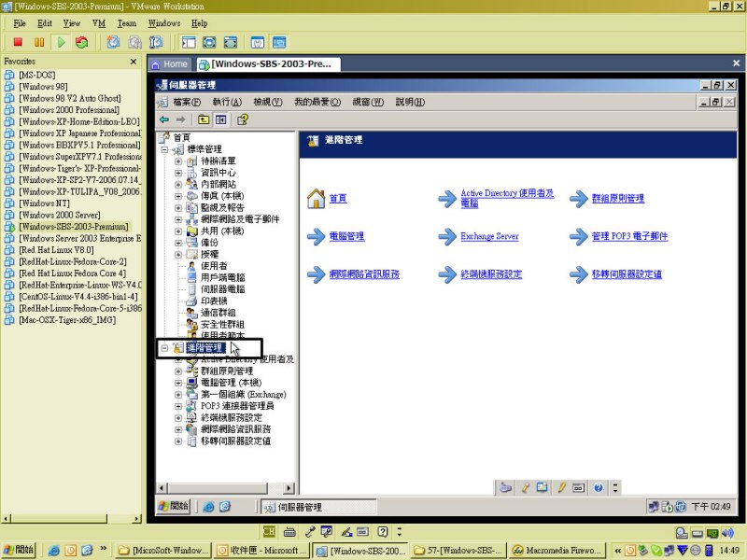The height and width of the screenshot is (560, 747).
Task: Launch Internet Explorer from guest quick launch
Action: tap(208, 507)
